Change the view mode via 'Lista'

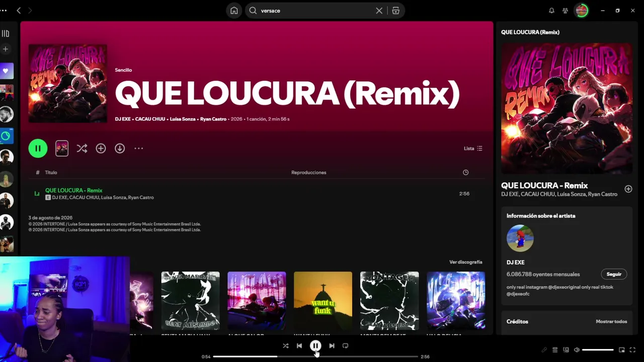click(473, 148)
